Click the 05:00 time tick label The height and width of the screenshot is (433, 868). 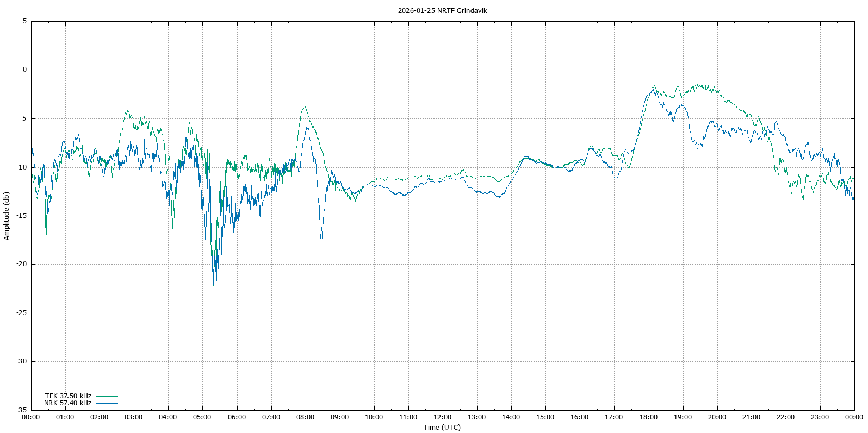202,417
